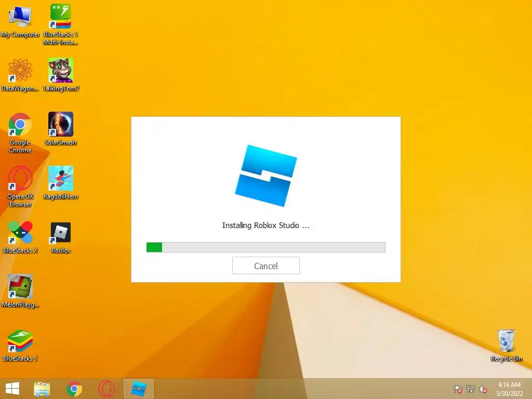Select the BlueStacks 5 desktop shortcut
Image resolution: width=532 pixels, height=399 pixels.
click(20, 345)
